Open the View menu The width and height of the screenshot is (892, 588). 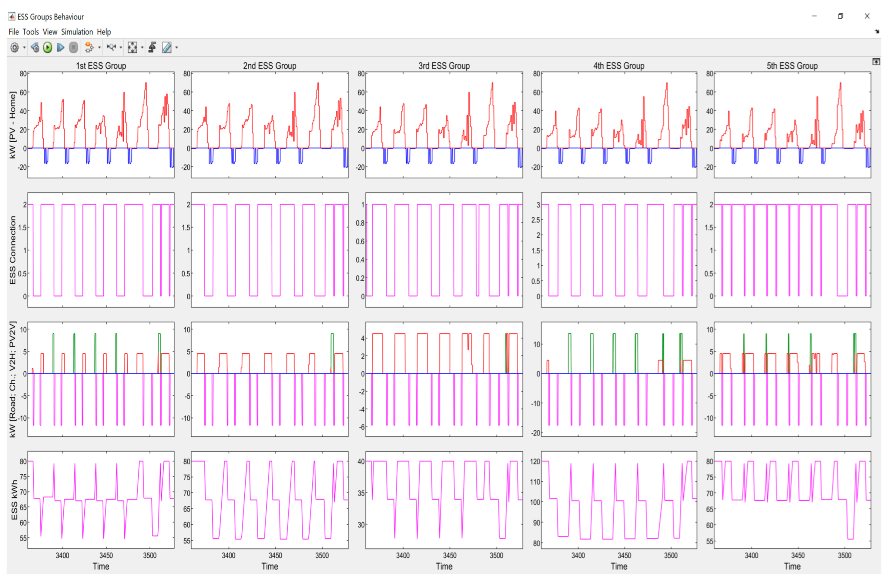[x=50, y=32]
